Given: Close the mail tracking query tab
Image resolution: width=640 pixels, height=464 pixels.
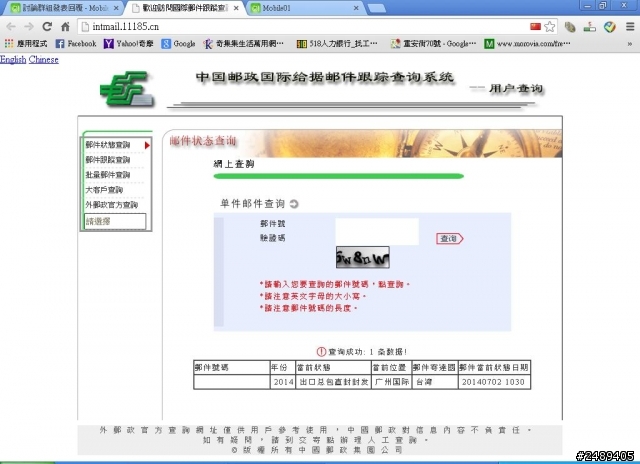Looking at the screenshot, I should [x=236, y=8].
